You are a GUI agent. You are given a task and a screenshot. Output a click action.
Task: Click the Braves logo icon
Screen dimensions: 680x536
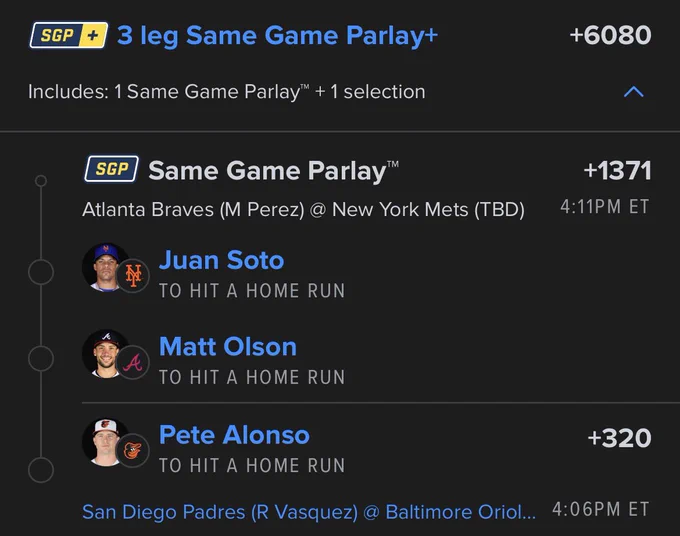(x=133, y=362)
